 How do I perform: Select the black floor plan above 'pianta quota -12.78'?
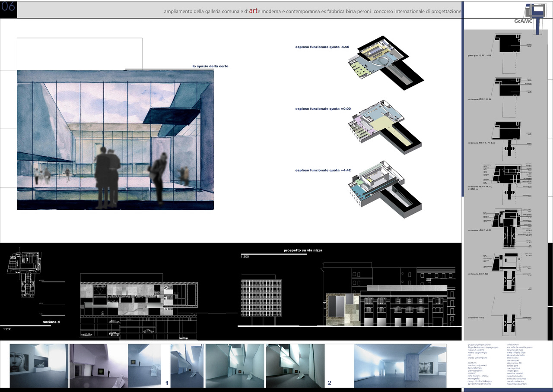[507, 88]
